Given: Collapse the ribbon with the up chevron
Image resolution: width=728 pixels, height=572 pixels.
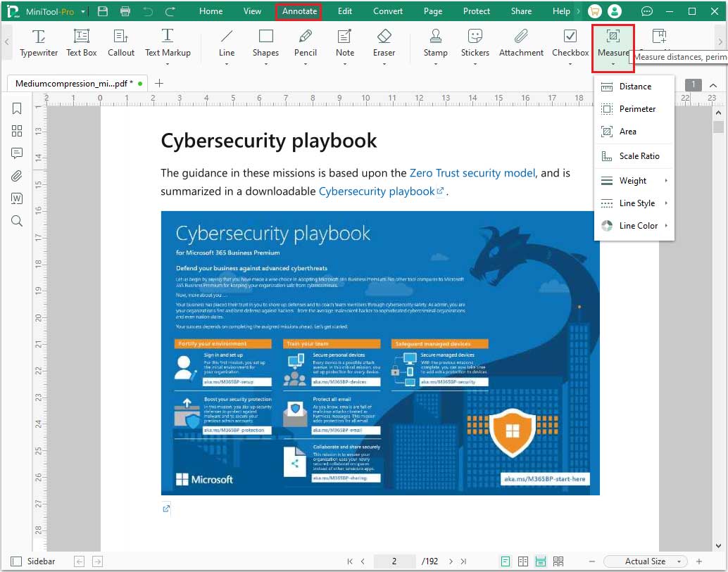Looking at the screenshot, I should (x=713, y=85).
